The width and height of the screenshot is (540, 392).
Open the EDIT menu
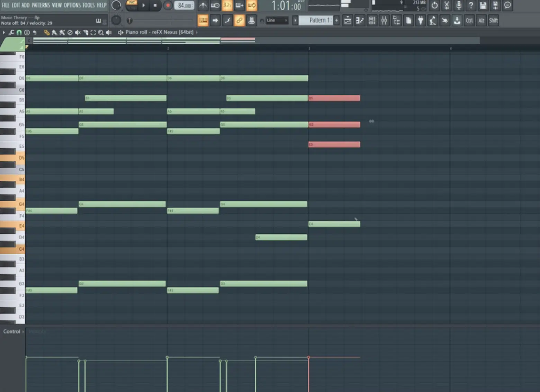16,5
